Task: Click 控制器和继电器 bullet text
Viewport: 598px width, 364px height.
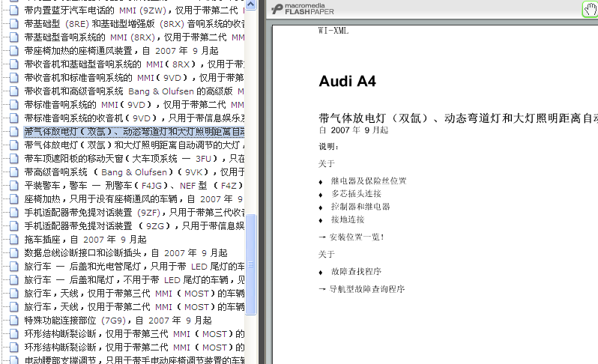Action: coord(360,207)
